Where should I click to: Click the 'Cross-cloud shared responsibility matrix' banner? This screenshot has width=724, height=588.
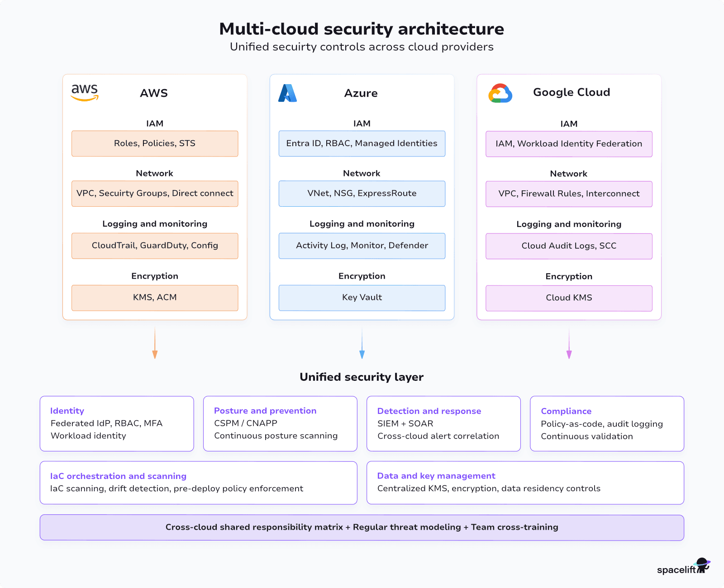coord(362,527)
